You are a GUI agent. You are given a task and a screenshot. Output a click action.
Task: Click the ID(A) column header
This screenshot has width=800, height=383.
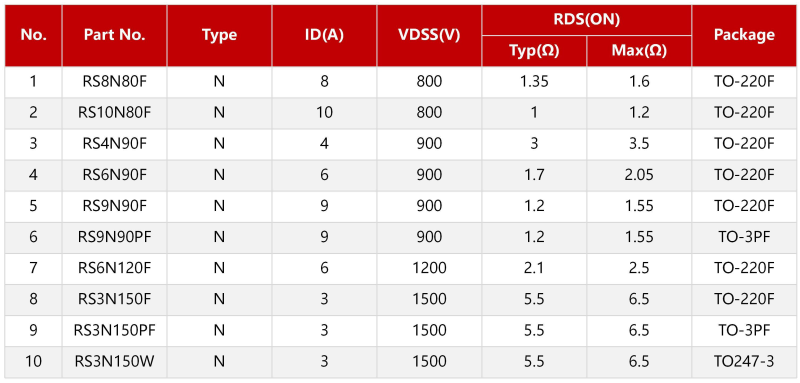click(x=324, y=35)
